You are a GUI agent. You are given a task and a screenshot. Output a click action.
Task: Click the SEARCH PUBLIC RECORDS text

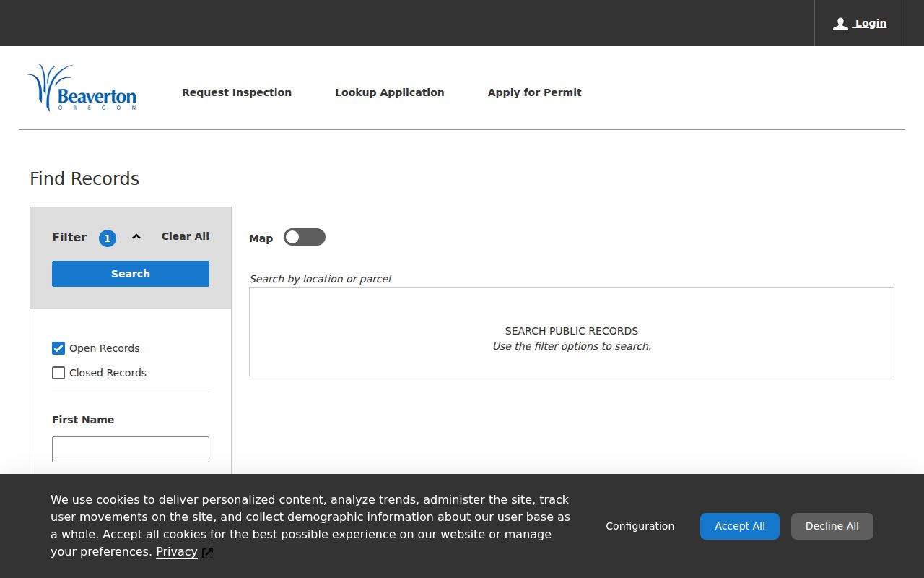[572, 331]
